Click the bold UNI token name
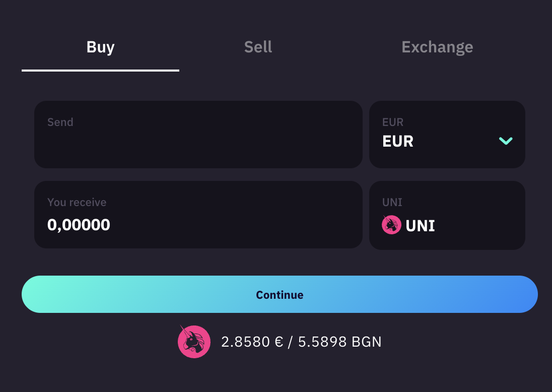Image resolution: width=552 pixels, height=392 pixels. pyautogui.click(x=421, y=226)
